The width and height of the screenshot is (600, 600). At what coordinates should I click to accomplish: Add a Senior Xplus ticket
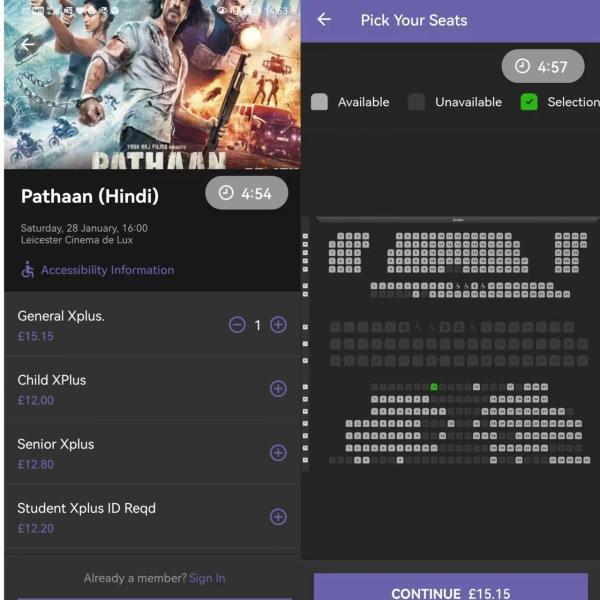[x=278, y=453]
